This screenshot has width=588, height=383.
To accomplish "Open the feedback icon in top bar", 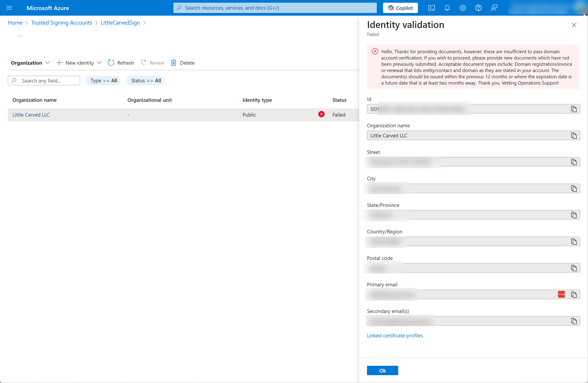I will pos(494,8).
